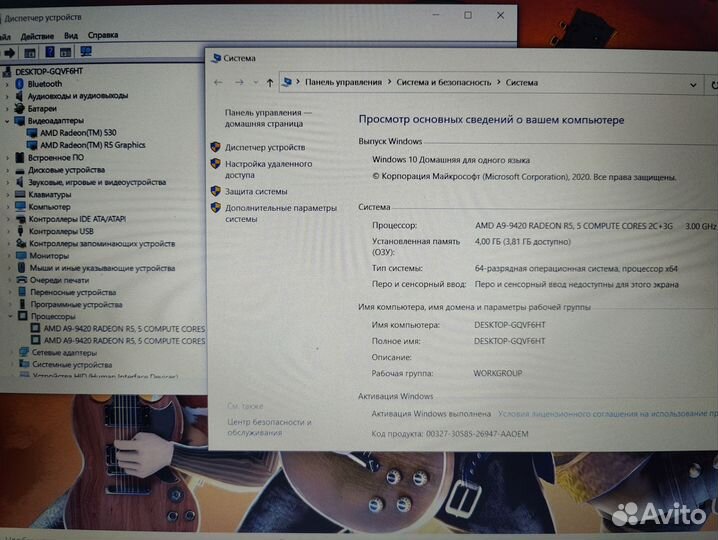
Task: Select the Мониторы category icon
Action: [21, 256]
